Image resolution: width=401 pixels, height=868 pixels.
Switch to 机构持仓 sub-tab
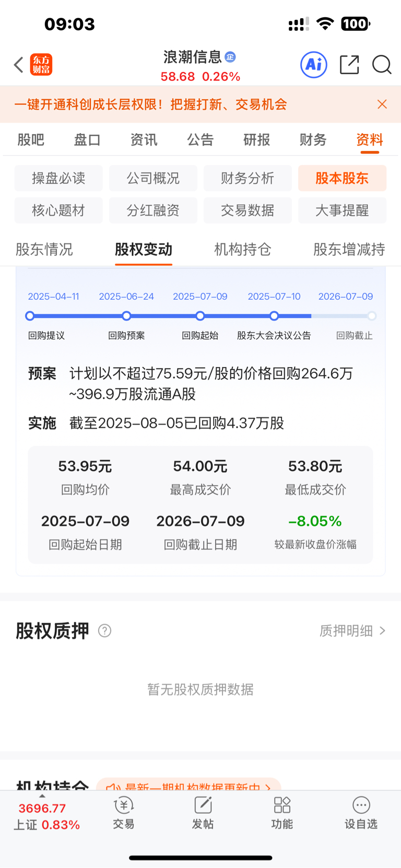(243, 249)
